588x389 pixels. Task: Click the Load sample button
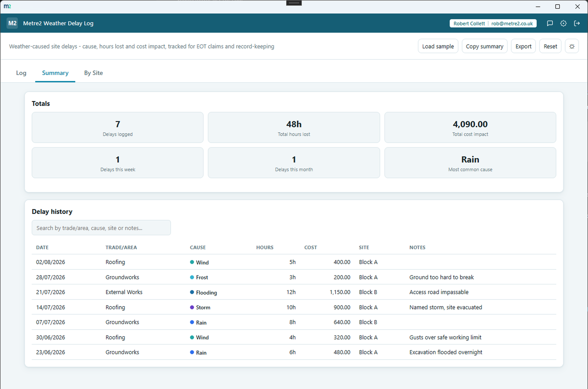(438, 46)
